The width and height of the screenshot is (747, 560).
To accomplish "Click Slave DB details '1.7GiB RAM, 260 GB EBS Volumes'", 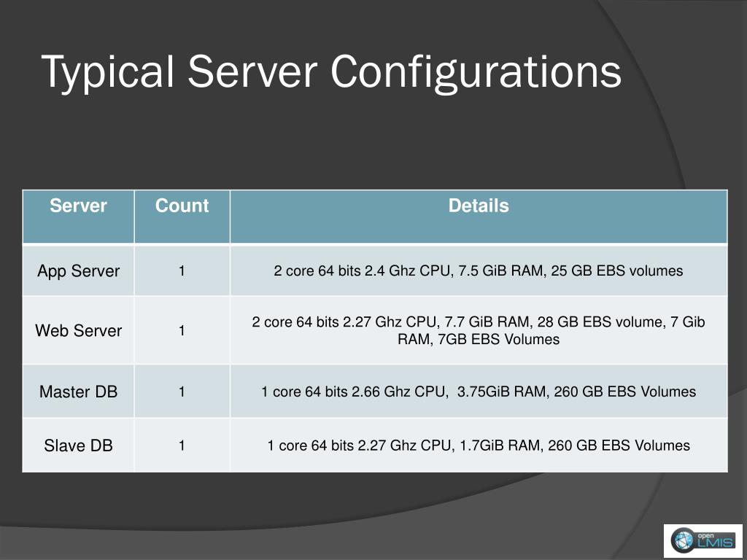I will [575, 446].
